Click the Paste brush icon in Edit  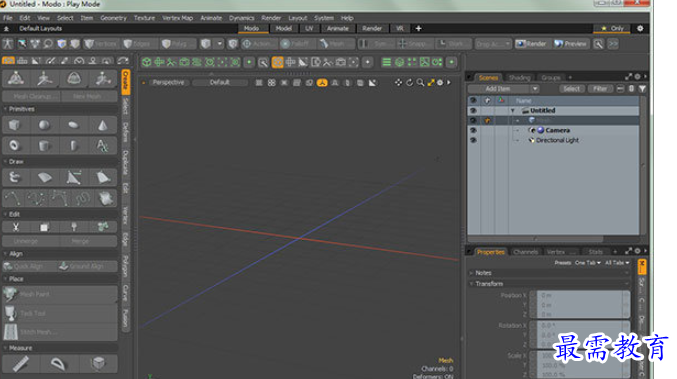click(73, 227)
